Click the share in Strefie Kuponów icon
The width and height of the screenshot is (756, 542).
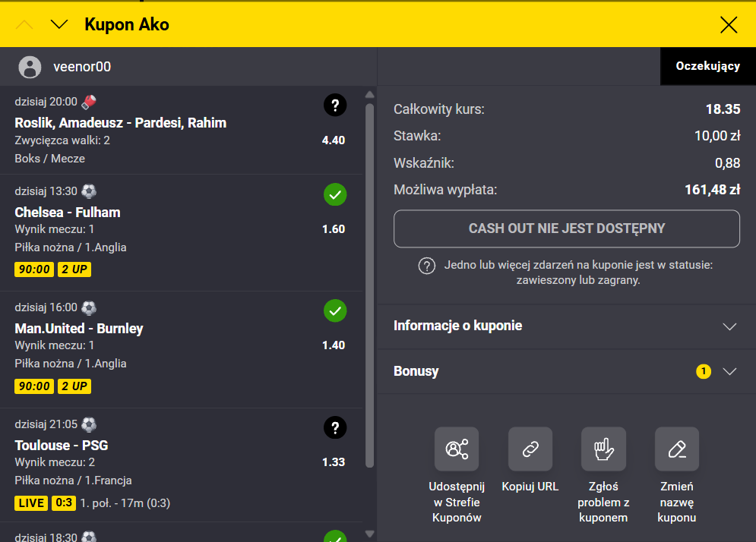[x=456, y=449]
